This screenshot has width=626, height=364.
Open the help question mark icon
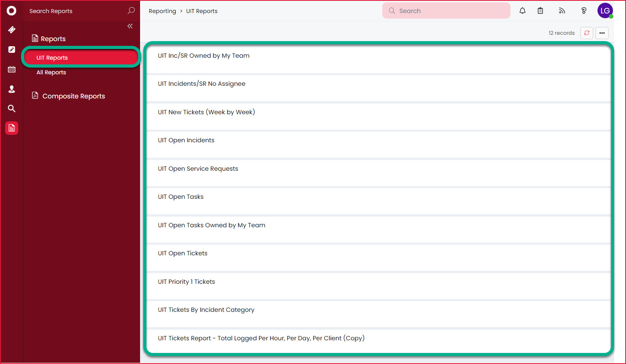584,11
